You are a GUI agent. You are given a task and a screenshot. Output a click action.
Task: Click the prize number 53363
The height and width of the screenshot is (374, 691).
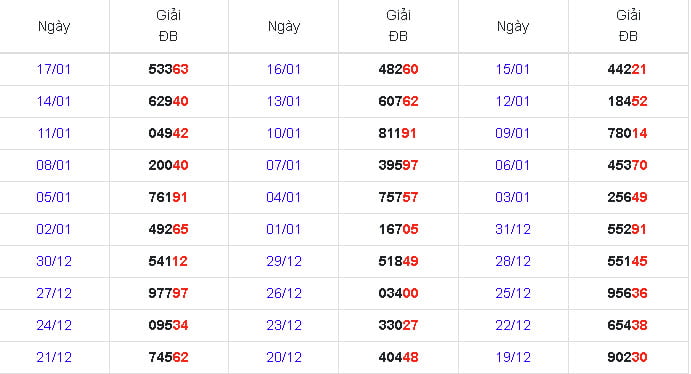(168, 69)
